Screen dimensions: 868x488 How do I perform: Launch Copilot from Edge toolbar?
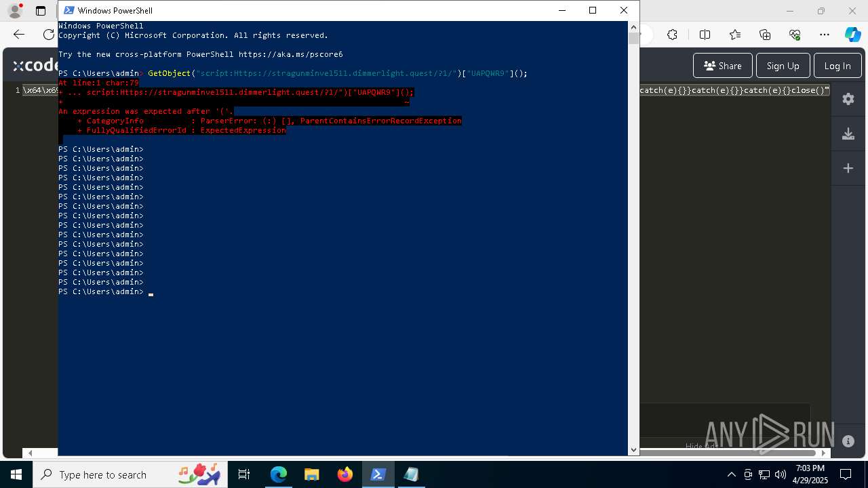click(852, 35)
